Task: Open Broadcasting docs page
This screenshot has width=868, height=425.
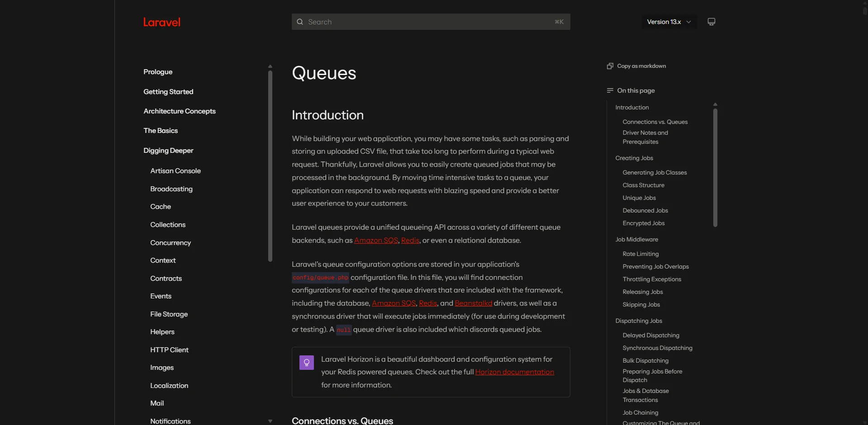Action: [x=171, y=189]
